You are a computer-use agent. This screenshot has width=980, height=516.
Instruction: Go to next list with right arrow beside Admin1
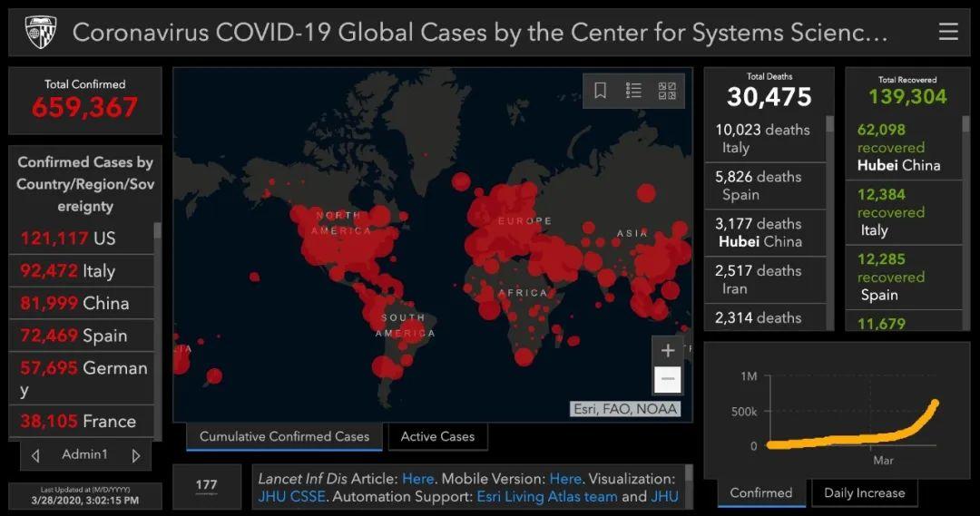click(x=136, y=455)
